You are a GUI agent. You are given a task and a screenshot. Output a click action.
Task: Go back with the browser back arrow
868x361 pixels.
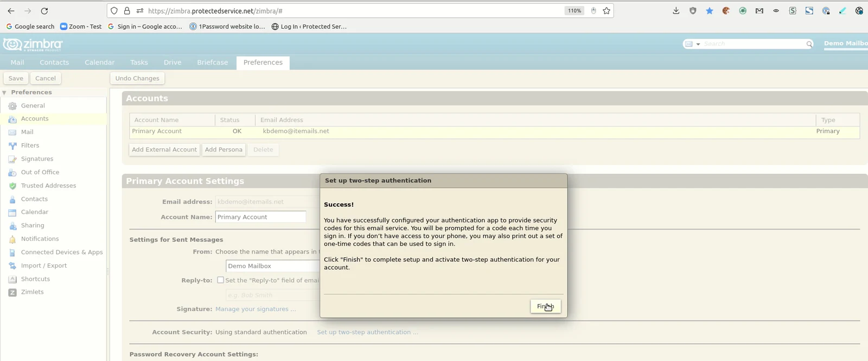coord(11,11)
